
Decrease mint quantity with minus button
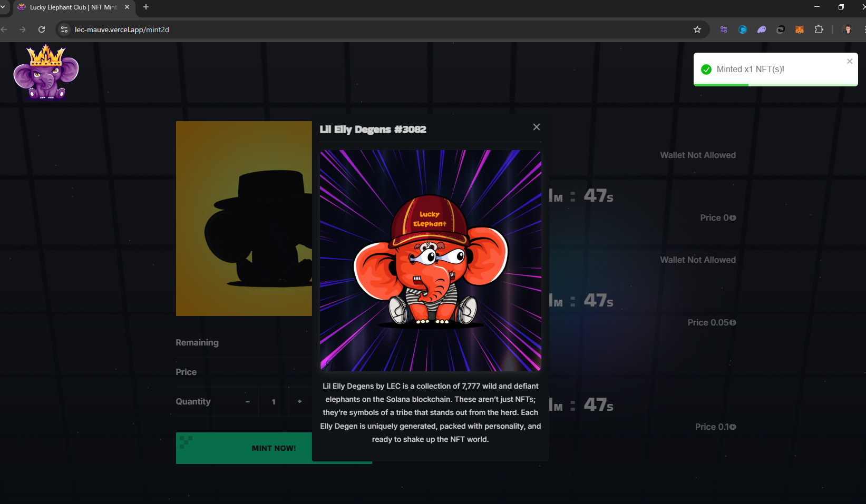pos(248,401)
